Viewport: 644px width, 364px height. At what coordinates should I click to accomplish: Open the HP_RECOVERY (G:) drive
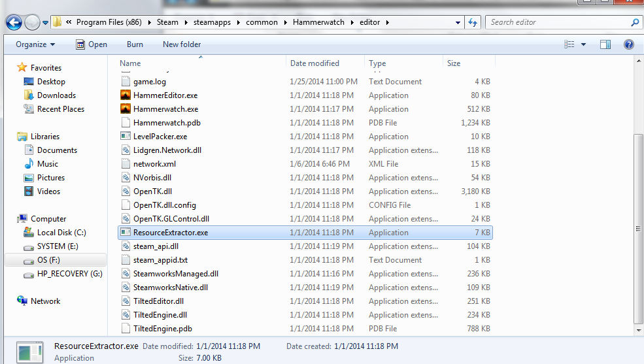point(69,274)
